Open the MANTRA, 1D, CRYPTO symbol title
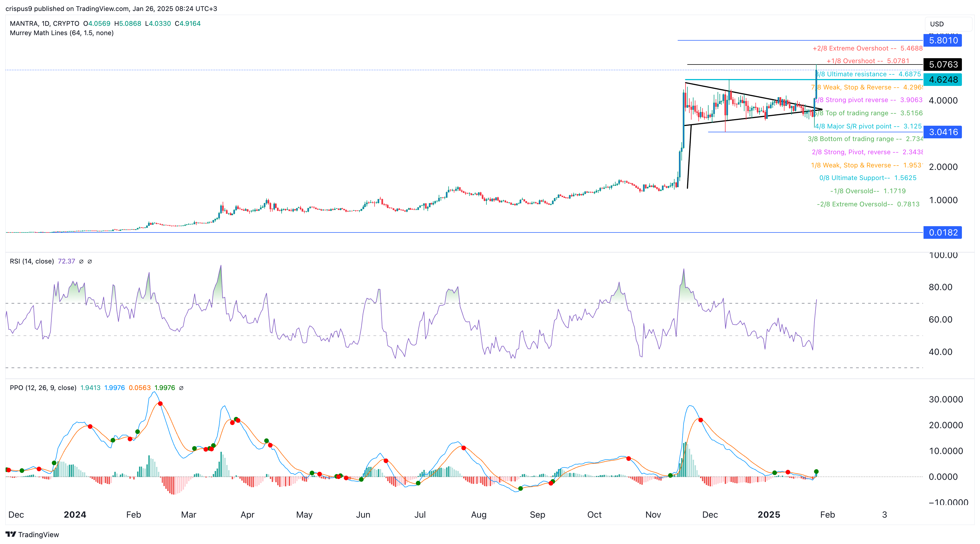The width and height of the screenshot is (980, 544). click(44, 24)
